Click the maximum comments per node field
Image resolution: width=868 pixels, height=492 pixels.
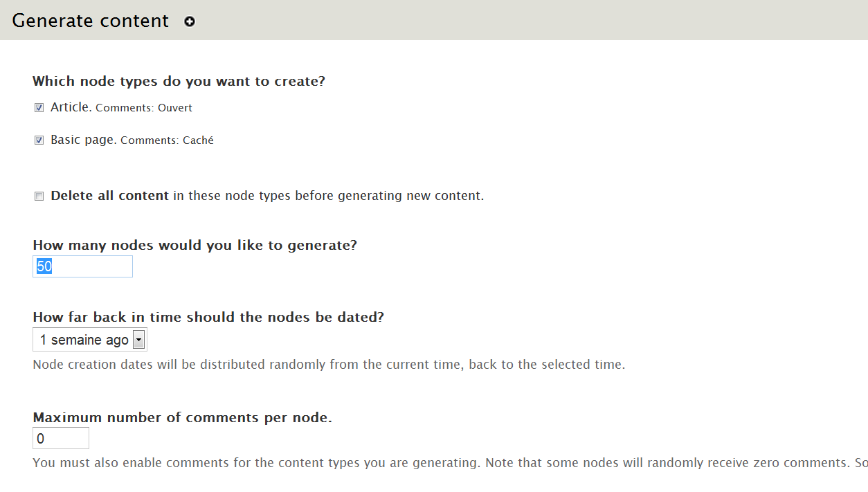(x=61, y=438)
